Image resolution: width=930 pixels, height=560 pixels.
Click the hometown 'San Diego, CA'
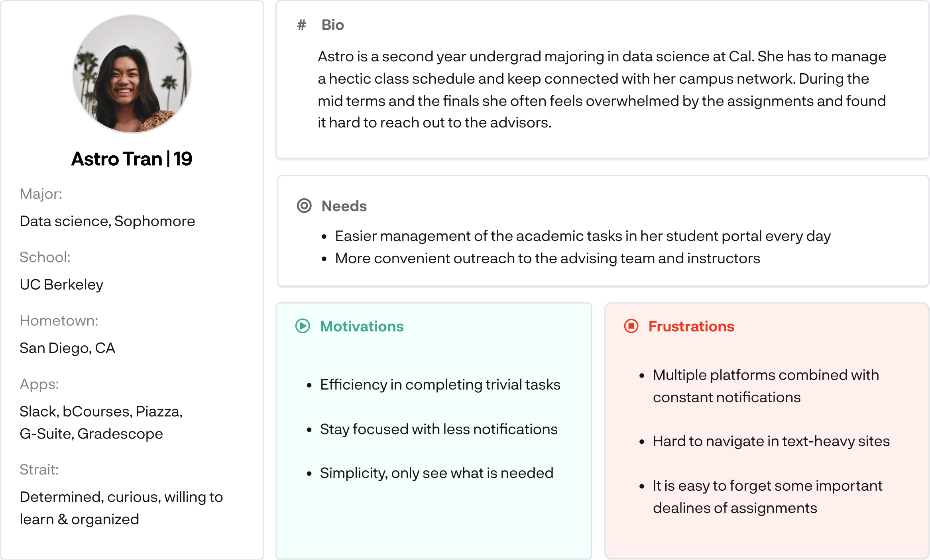click(67, 348)
